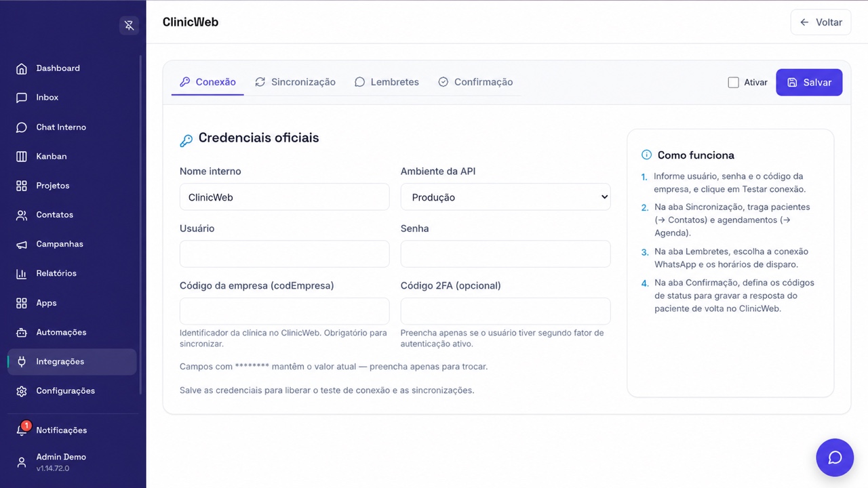Click the Configurações gear icon
Screen dimensions: 868x488
(x=22, y=391)
